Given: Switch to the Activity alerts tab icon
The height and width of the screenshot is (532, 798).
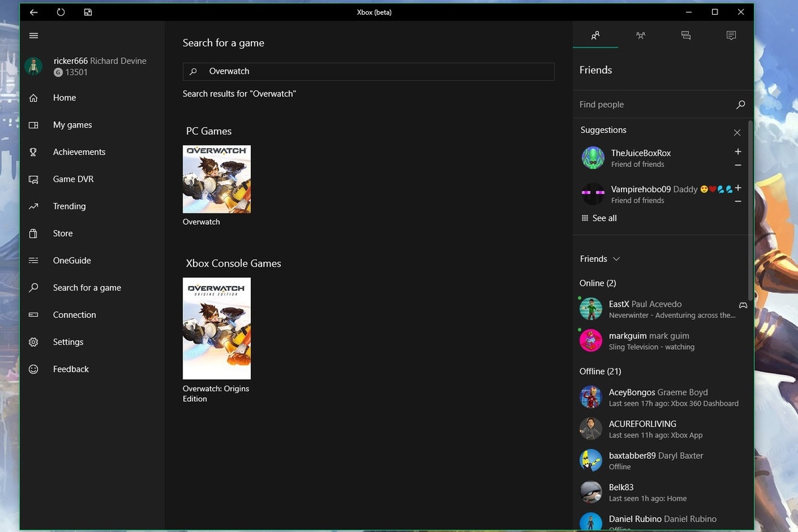Looking at the screenshot, I should coord(731,35).
